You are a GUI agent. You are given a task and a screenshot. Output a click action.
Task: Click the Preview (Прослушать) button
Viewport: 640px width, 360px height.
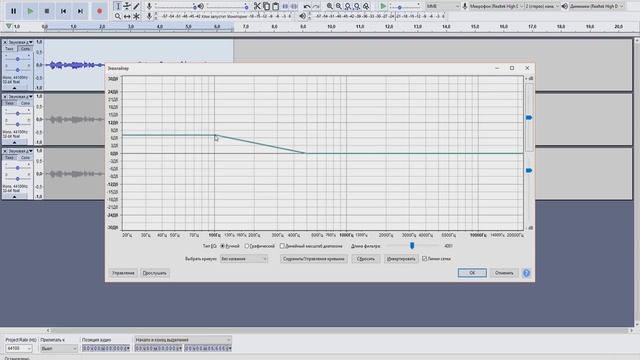pos(154,273)
